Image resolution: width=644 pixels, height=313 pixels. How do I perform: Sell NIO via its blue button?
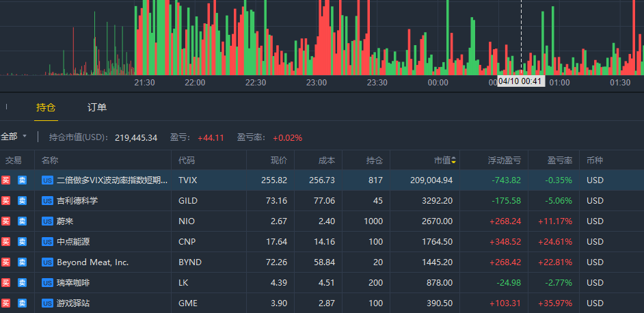[22, 221]
